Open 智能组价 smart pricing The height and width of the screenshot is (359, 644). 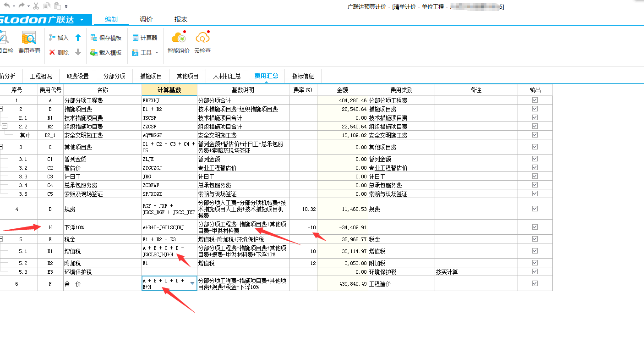179,43
